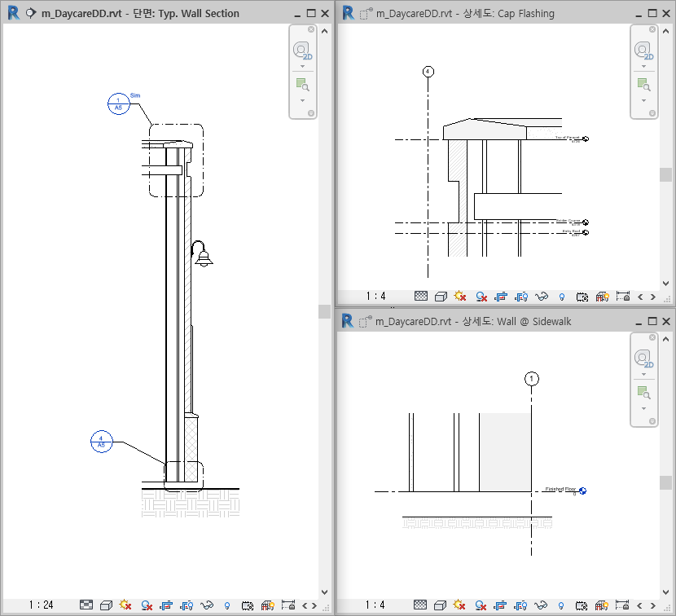This screenshot has height=616, width=676.
Task: Reveal hidden elements bulb in Cap Flashing
Action: [562, 297]
